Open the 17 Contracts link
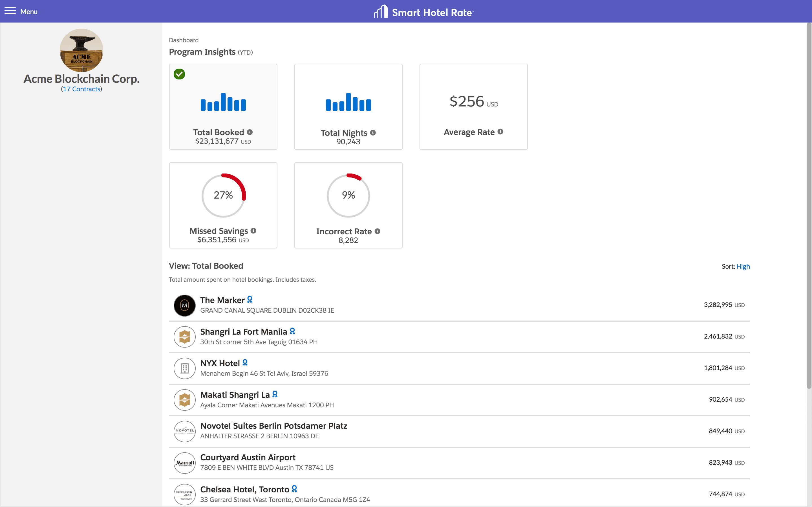The height and width of the screenshot is (507, 812). click(x=81, y=89)
